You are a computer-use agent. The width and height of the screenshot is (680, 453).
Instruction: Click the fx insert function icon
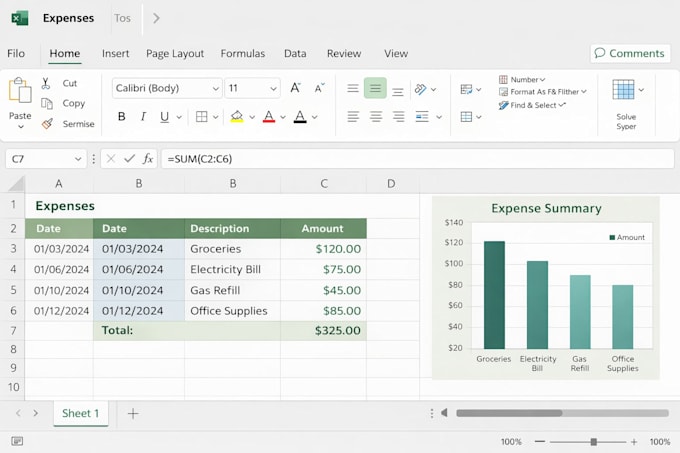click(148, 159)
